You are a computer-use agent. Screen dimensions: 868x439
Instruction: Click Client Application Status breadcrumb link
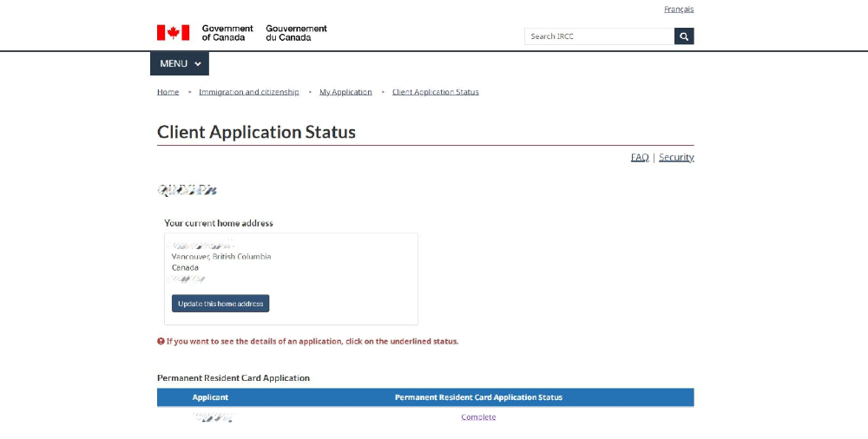[435, 92]
